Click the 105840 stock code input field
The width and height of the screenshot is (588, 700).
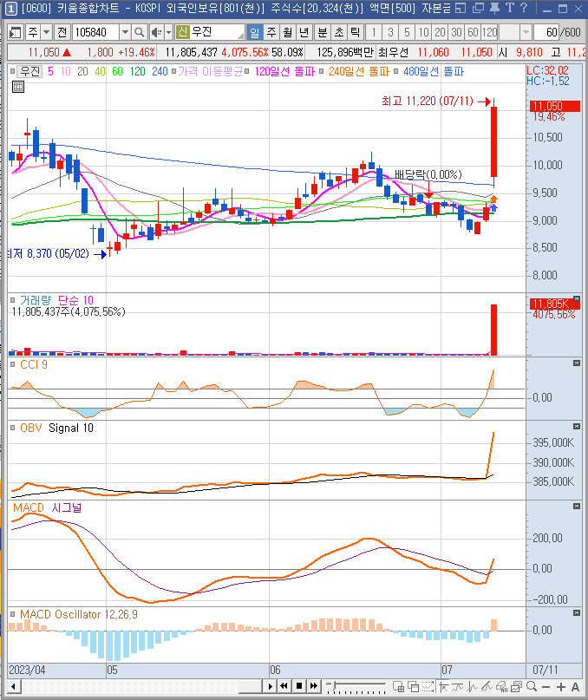[95, 32]
